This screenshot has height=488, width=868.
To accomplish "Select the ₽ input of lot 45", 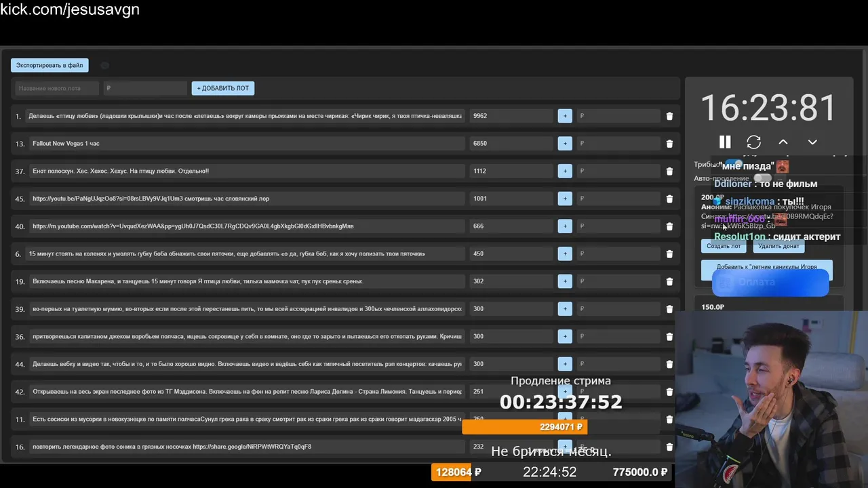I will point(618,199).
